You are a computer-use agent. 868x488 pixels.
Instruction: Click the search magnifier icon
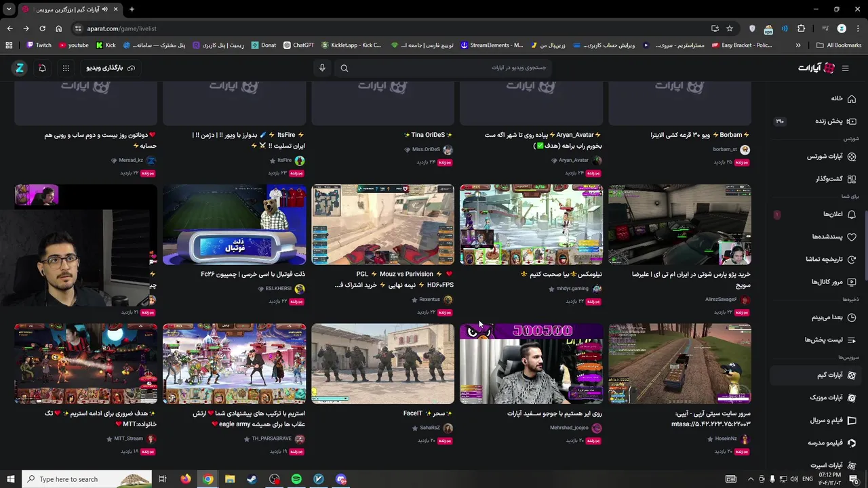pyautogui.click(x=344, y=68)
